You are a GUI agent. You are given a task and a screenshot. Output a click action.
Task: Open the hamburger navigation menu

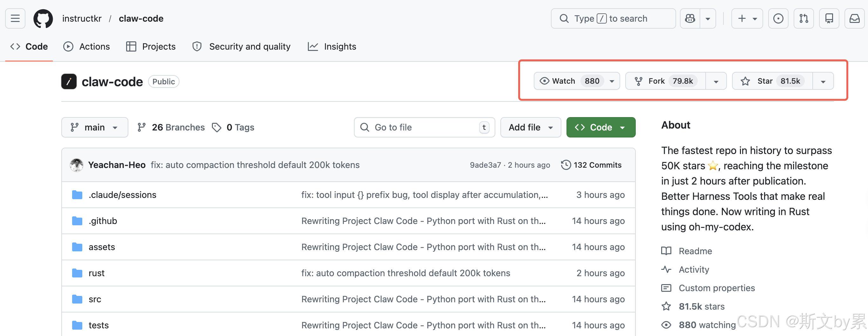click(x=15, y=18)
